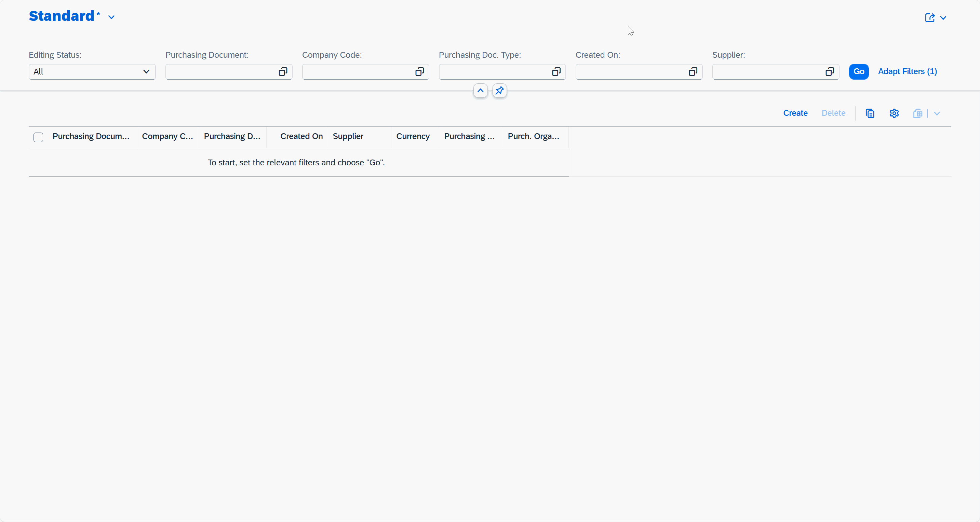
Task: Open value help for Created On filter
Action: pos(693,72)
